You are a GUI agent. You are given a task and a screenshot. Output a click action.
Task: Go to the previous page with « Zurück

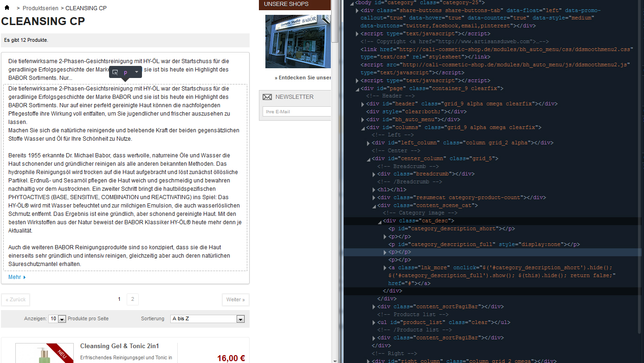(x=16, y=299)
